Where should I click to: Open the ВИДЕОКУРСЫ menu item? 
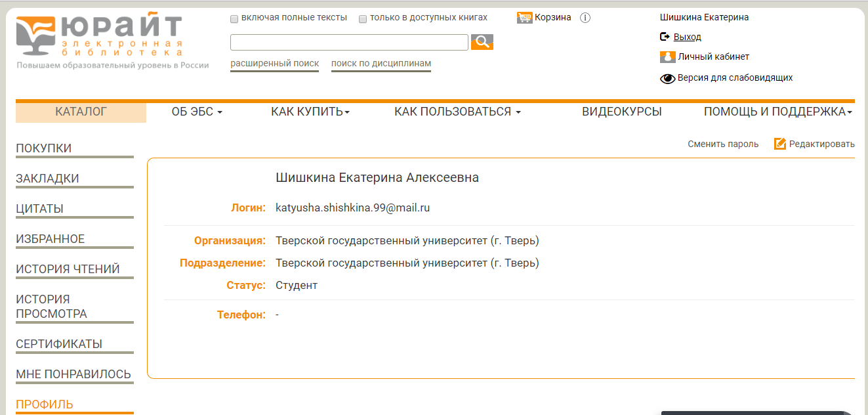click(621, 112)
